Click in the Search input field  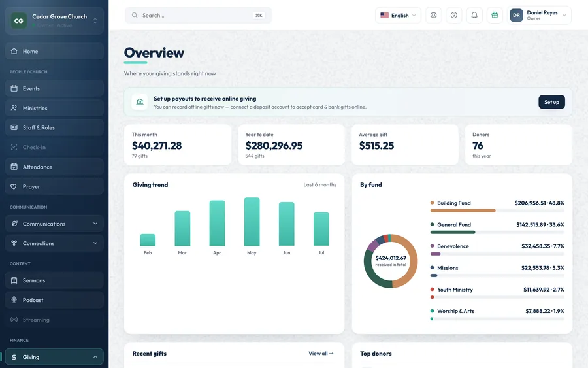coord(198,16)
